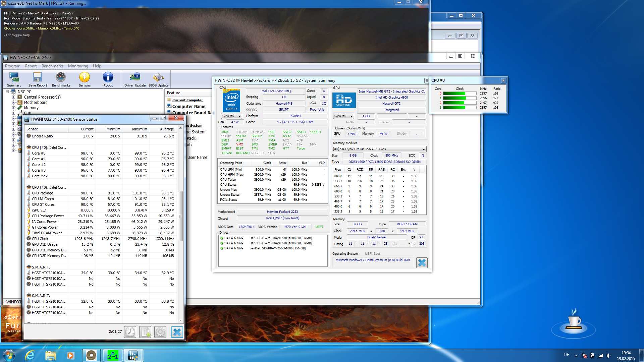Select the Uncore Ratio sensor row
Screen dimensions: 644x362
click(101, 136)
